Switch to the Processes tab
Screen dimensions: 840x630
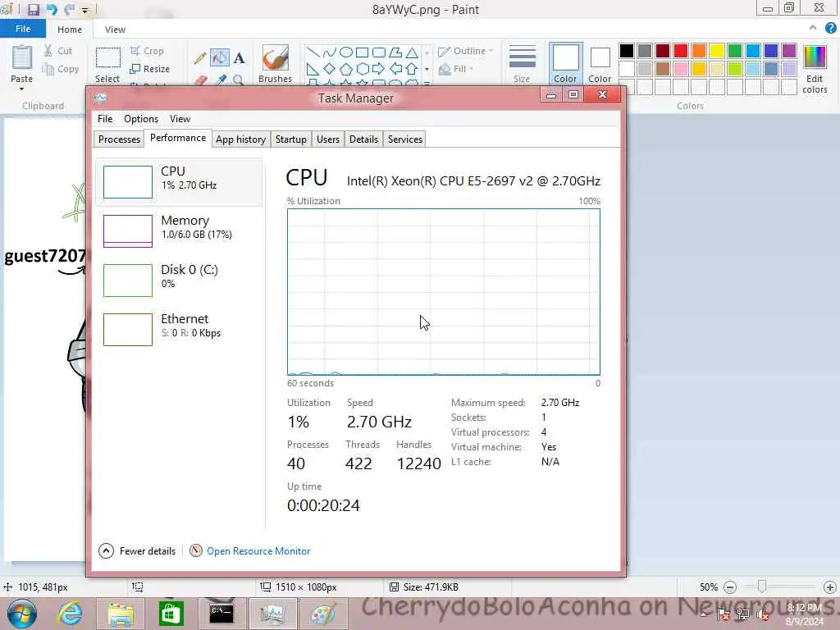tap(119, 139)
